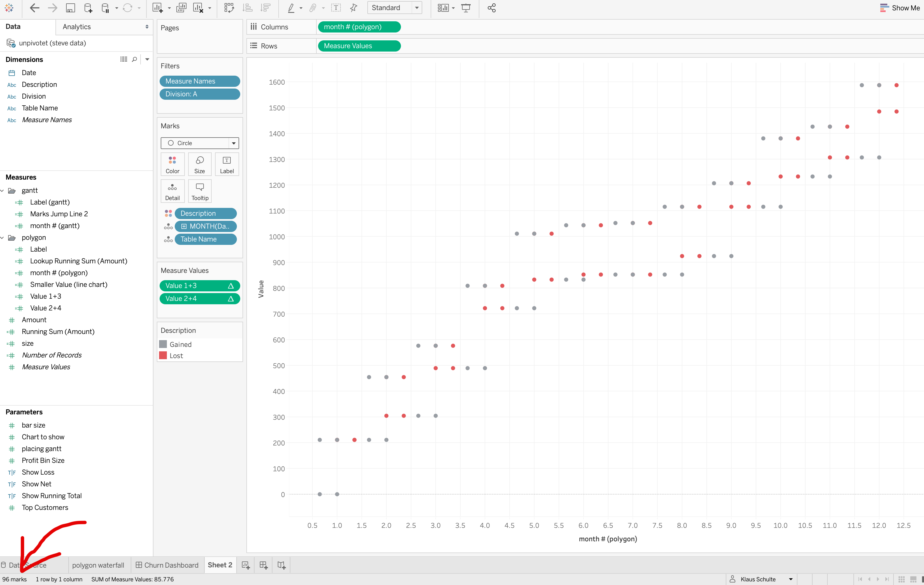Open the Show/Hide Cards dropdown arrow
The image size is (924, 585).
[453, 8]
